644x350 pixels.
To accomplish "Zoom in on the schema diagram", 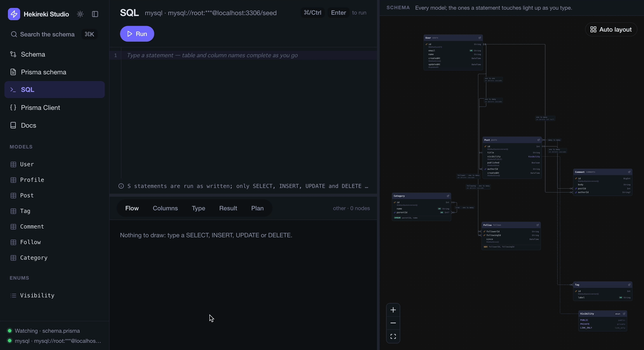I will [x=393, y=310].
